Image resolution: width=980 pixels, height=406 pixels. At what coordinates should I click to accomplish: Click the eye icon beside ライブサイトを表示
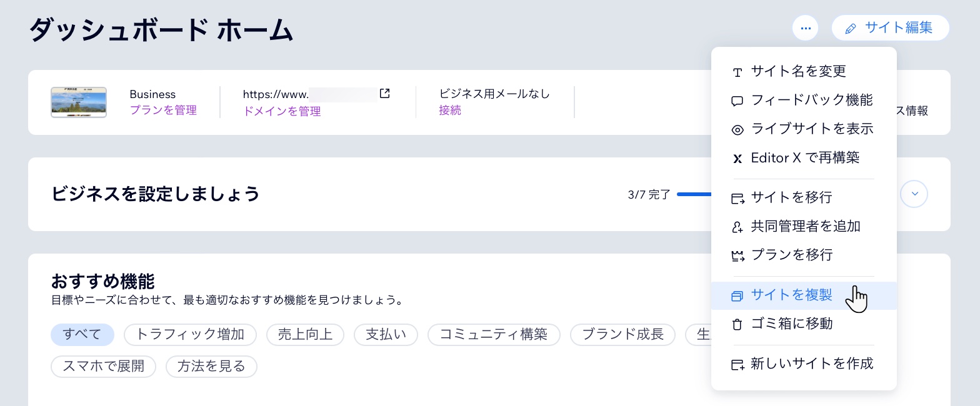pyautogui.click(x=737, y=129)
